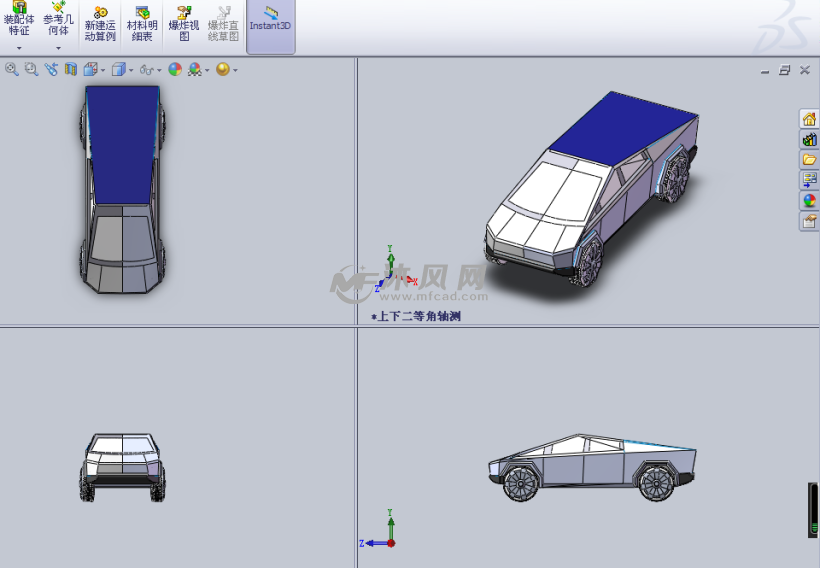Open the 爆炸视图 exploded view tool
The width and height of the screenshot is (820, 568).
point(184,24)
